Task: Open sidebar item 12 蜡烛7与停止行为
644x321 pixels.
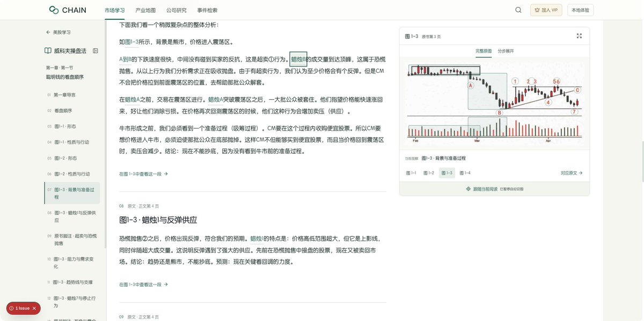Action: (x=72, y=301)
